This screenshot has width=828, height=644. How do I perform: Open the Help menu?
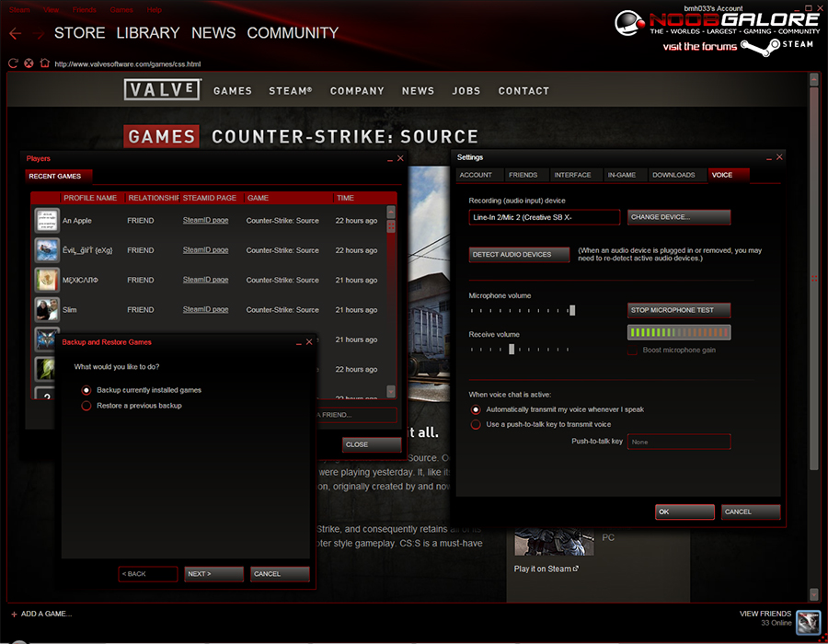pos(155,9)
